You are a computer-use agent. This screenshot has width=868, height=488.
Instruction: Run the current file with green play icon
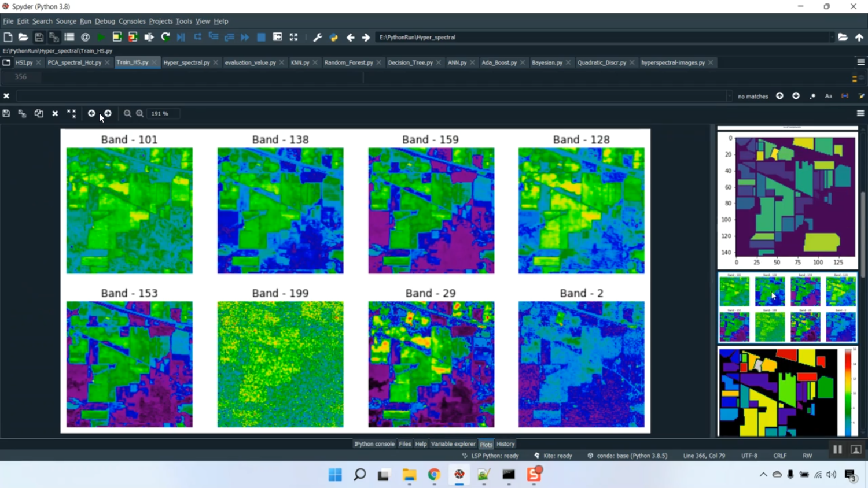(101, 37)
